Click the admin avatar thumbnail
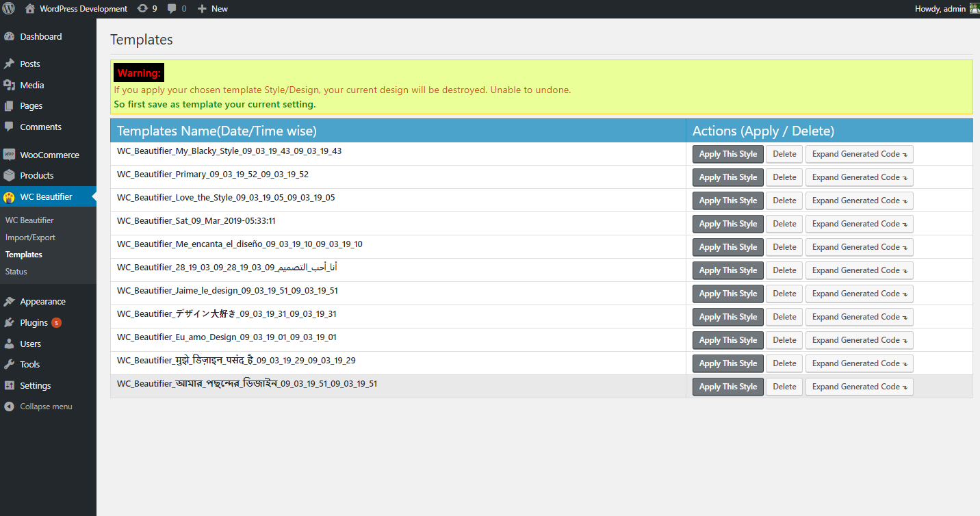Screen dimensions: 980x516 [974, 9]
